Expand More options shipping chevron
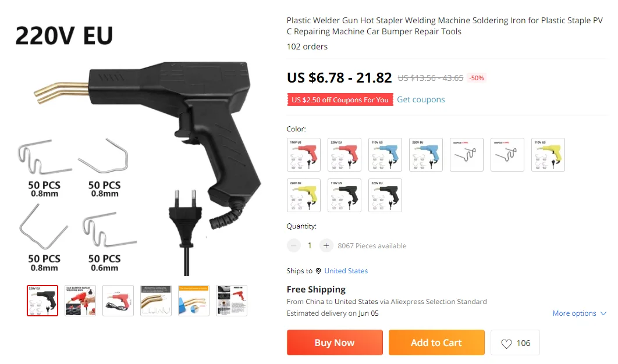The image size is (618, 364). pyautogui.click(x=603, y=313)
